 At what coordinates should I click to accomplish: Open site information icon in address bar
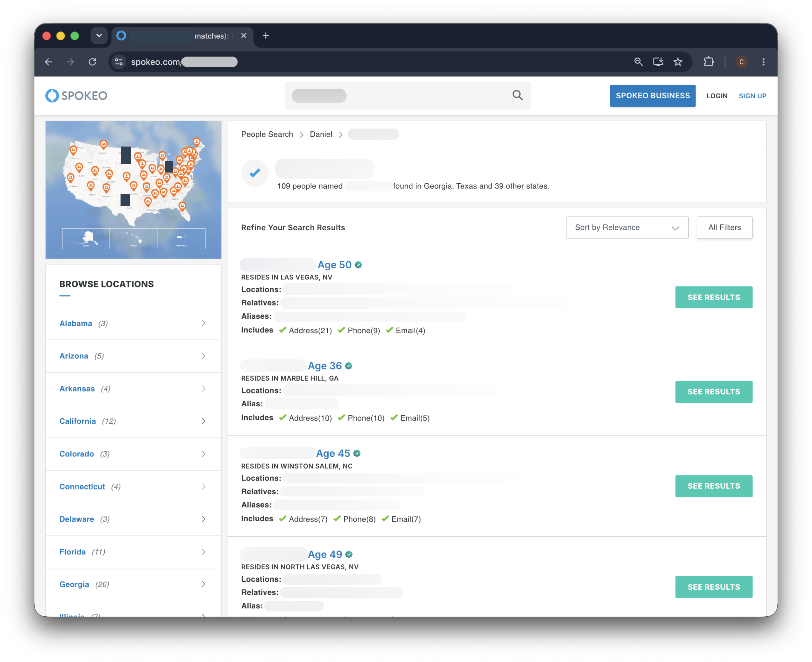point(119,62)
